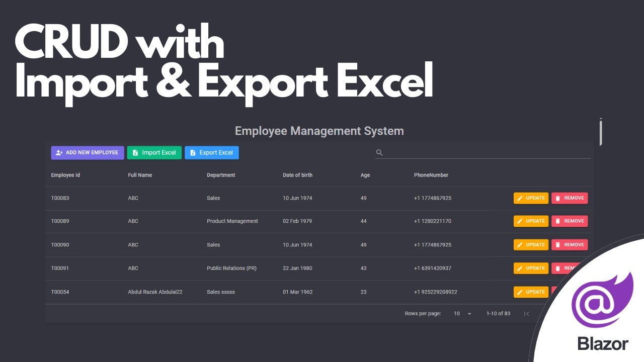Update employee T00090
Image resolution: width=644 pixels, height=362 pixels.
point(531,245)
